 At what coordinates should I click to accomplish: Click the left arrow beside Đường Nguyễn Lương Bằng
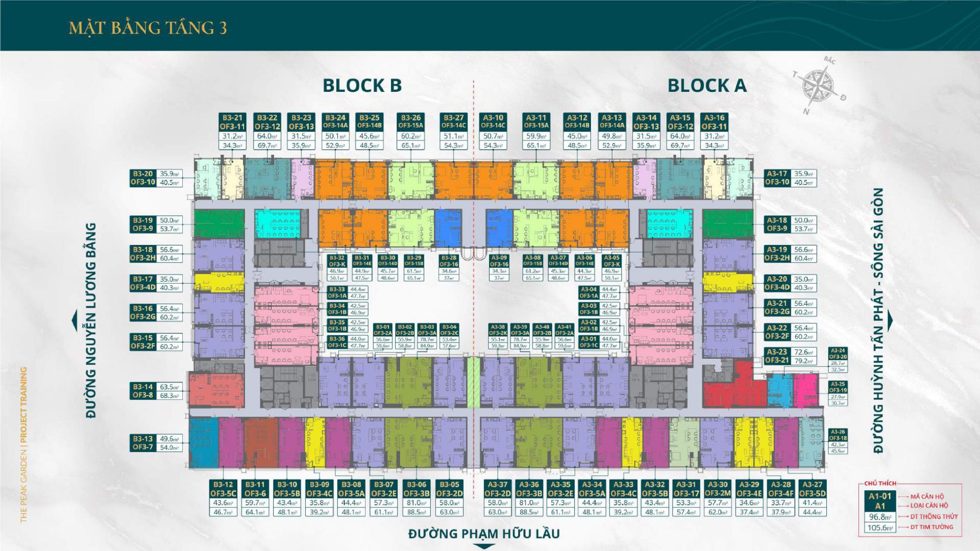point(74,320)
